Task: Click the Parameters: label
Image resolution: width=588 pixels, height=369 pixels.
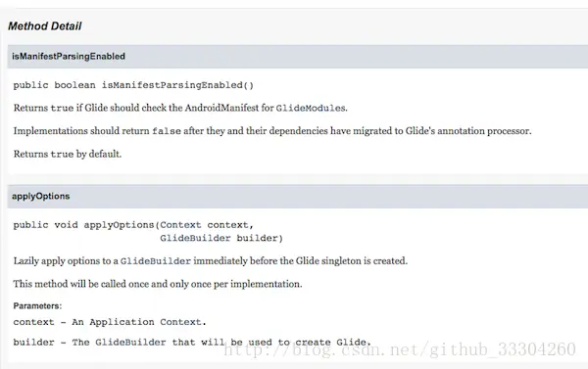Action: click(x=37, y=306)
